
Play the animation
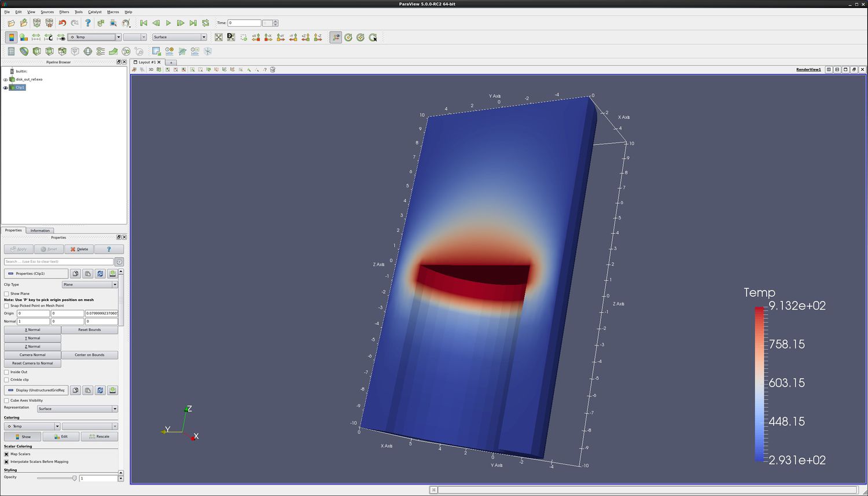pos(168,23)
